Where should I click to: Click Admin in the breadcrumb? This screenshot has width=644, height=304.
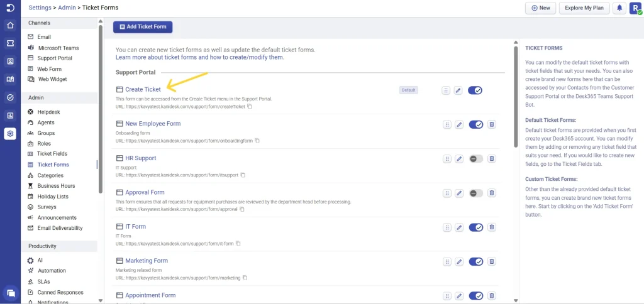[67, 8]
